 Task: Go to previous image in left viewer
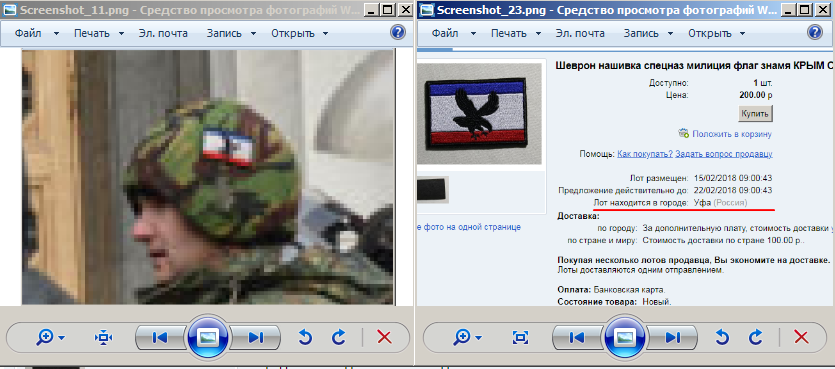click(x=160, y=338)
